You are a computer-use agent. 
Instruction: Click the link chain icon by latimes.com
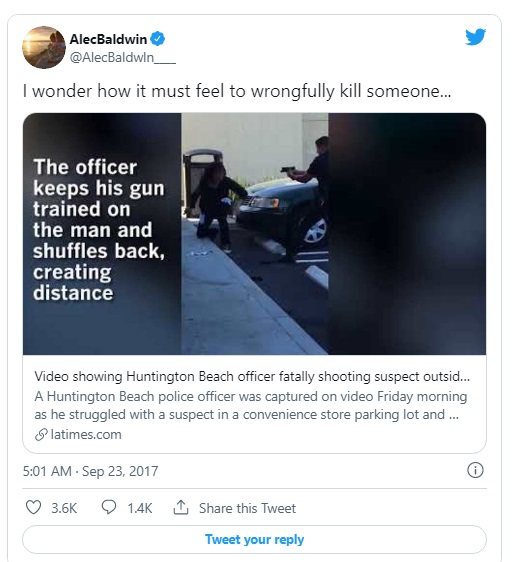coord(41,434)
